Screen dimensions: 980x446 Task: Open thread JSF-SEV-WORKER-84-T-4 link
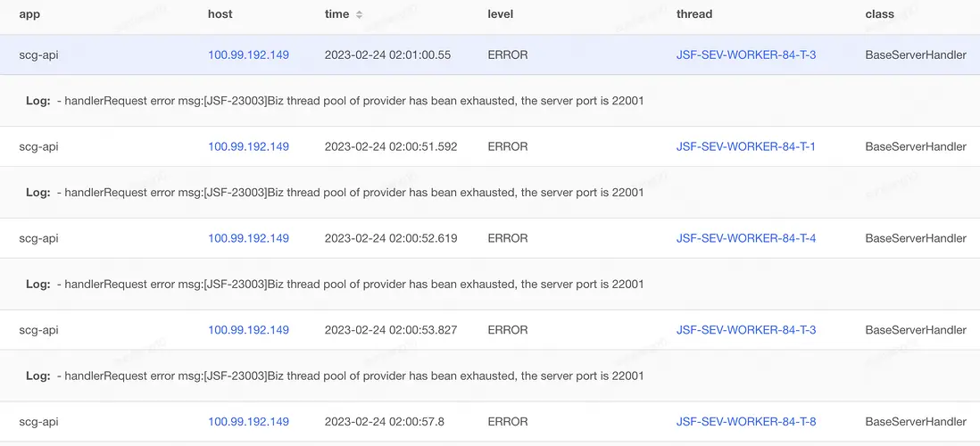pyautogui.click(x=745, y=239)
